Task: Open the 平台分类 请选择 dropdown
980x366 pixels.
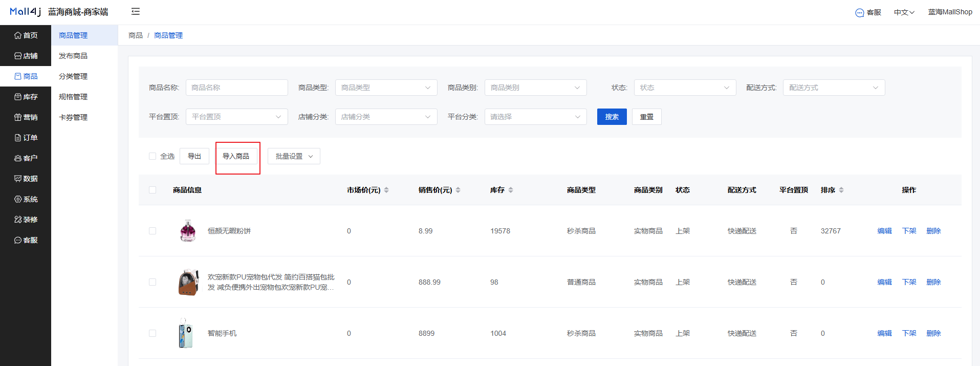Action: pos(536,117)
